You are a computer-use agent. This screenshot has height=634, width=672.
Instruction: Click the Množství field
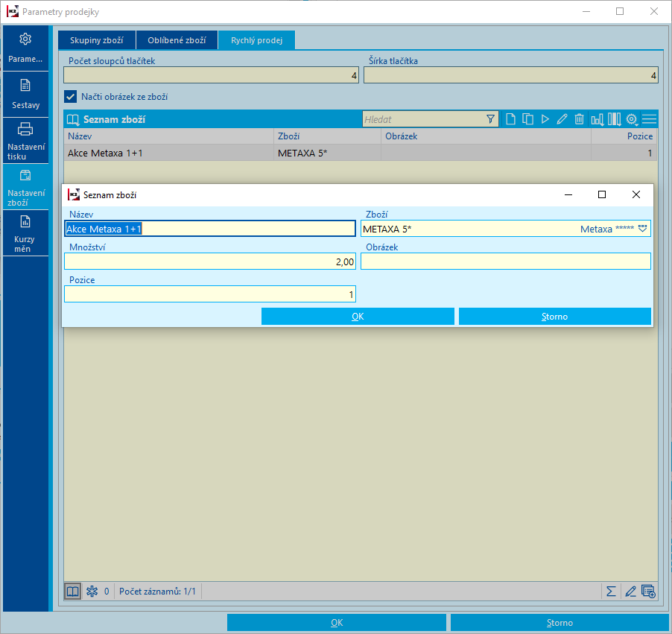pos(210,261)
